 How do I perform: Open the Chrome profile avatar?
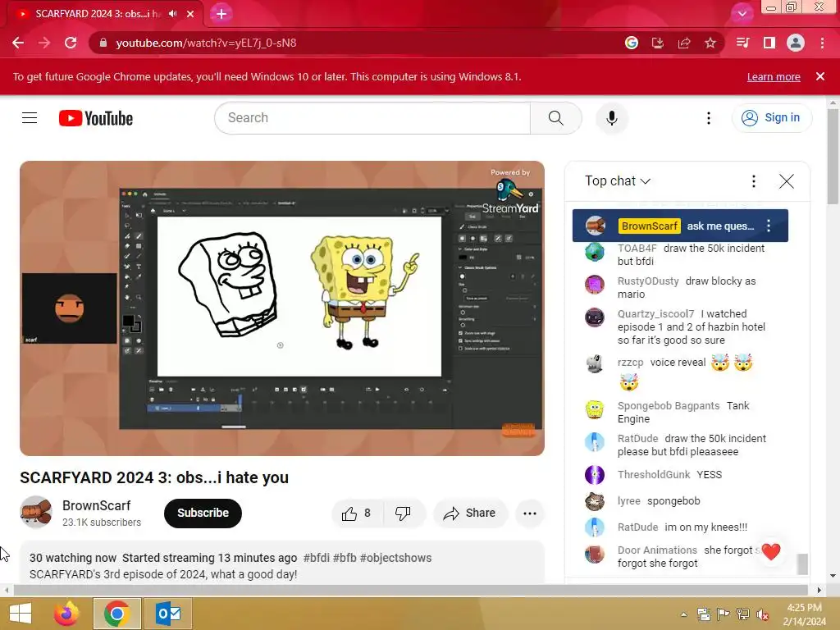pyautogui.click(x=796, y=43)
